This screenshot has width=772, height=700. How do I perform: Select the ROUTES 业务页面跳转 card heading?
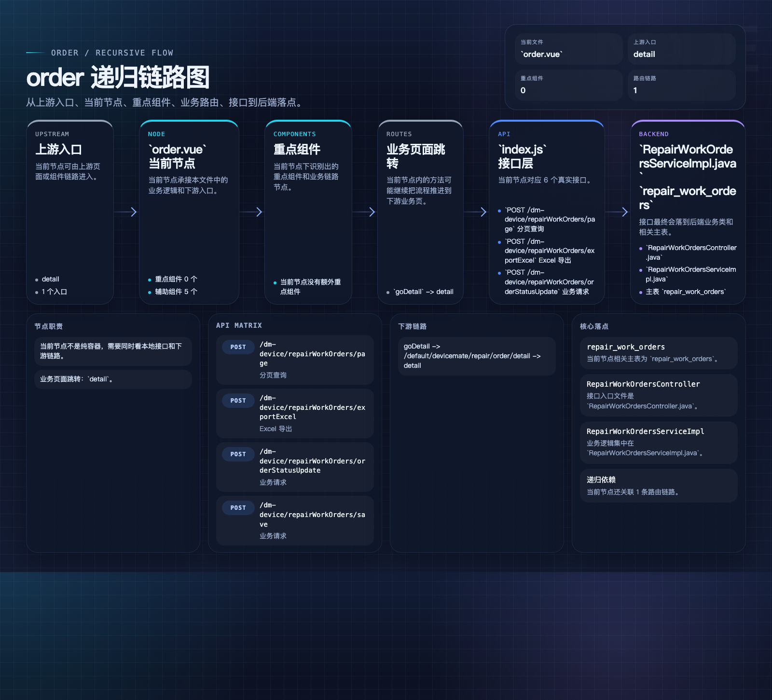[x=416, y=156]
